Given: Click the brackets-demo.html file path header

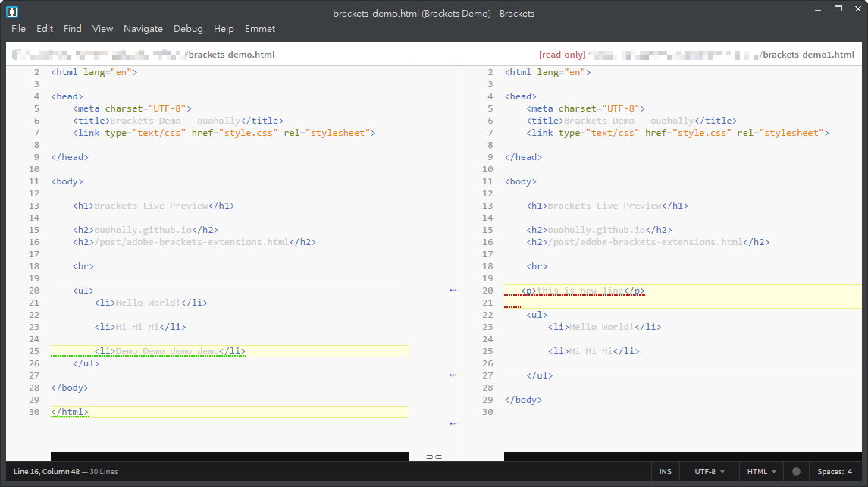Looking at the screenshot, I should click(x=230, y=55).
